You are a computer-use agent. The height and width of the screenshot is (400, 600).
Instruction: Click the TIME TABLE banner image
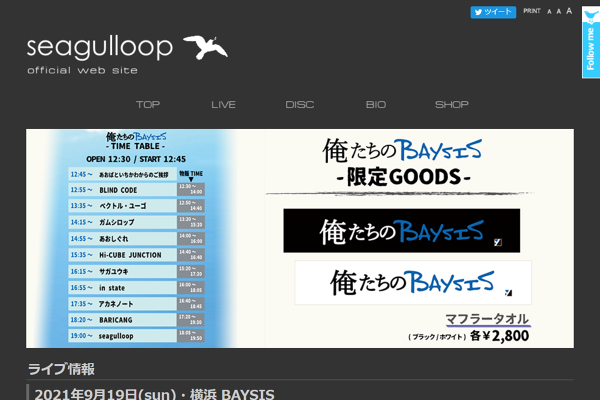[x=136, y=238]
